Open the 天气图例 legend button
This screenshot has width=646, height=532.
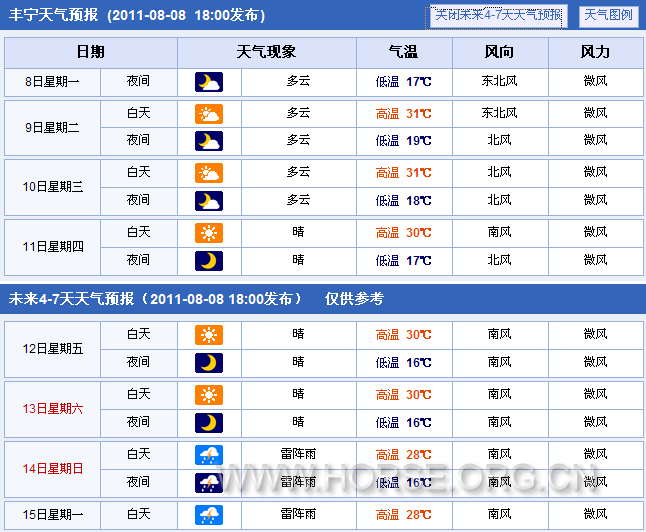[x=609, y=16]
